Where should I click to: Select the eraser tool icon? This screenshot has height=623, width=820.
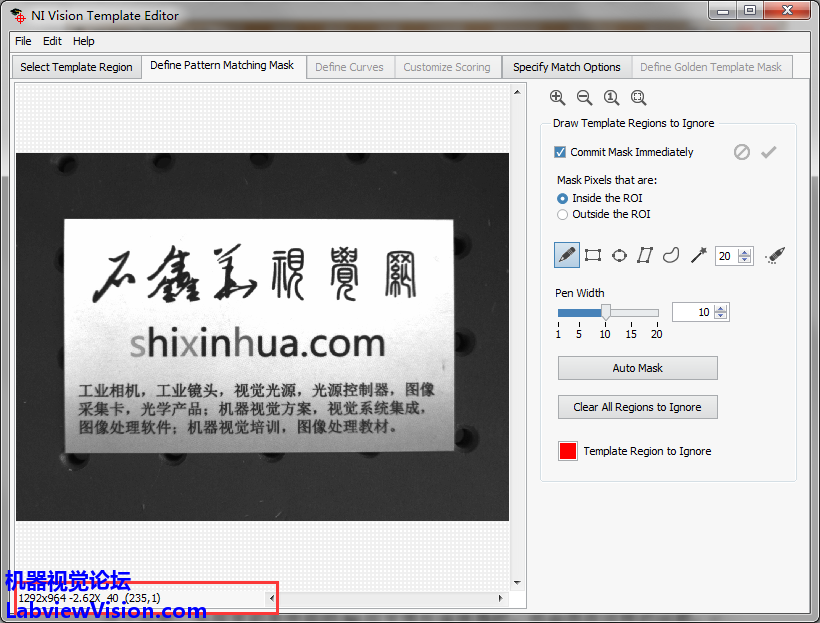pyautogui.click(x=774, y=256)
